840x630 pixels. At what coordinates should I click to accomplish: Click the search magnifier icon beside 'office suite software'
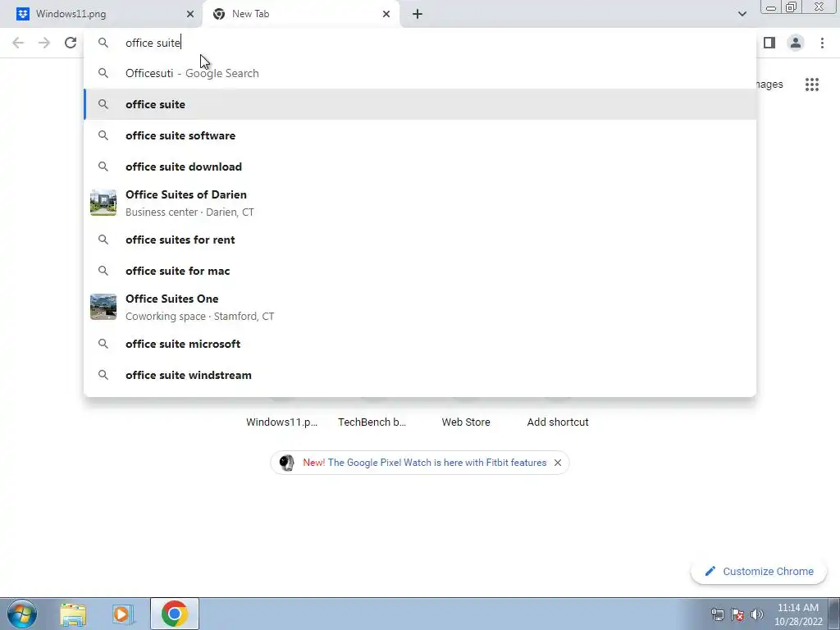click(x=103, y=135)
